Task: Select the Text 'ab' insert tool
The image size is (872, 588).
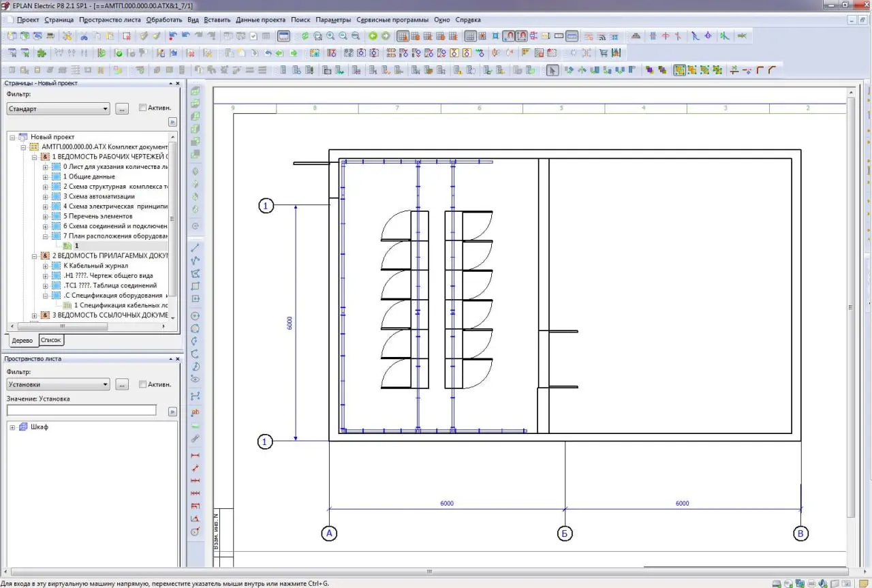Action: click(x=196, y=412)
